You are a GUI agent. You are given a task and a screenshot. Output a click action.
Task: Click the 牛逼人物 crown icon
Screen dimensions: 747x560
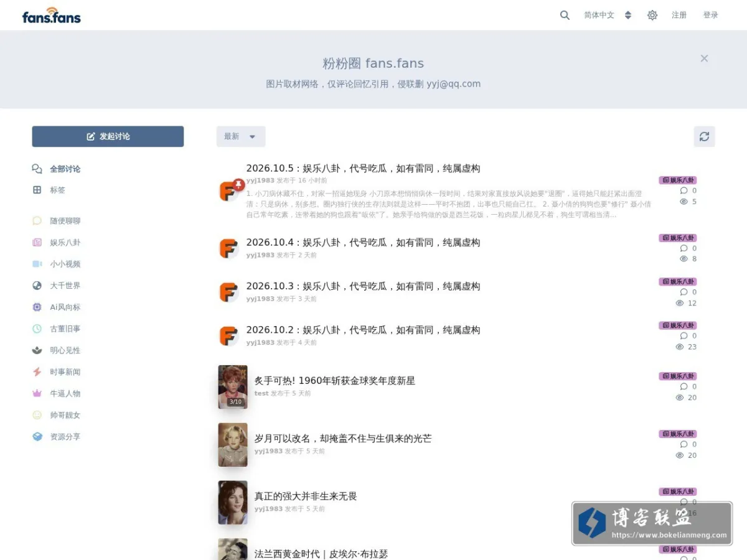[x=37, y=393]
